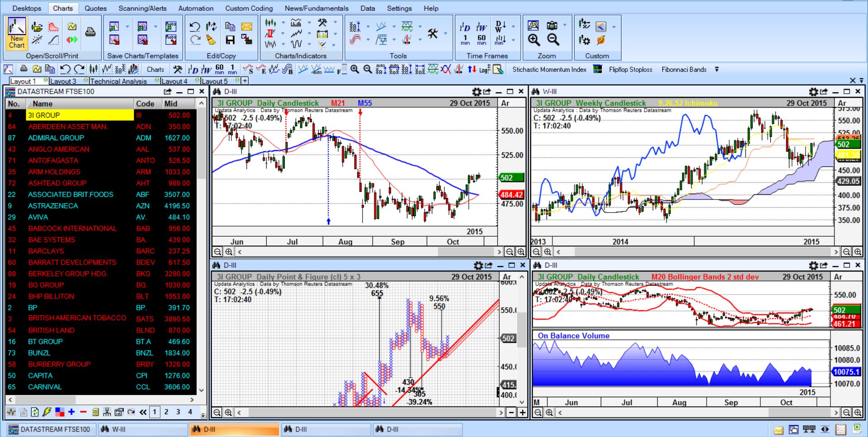Click the candlestick gear icon in Custom group

[585, 40]
